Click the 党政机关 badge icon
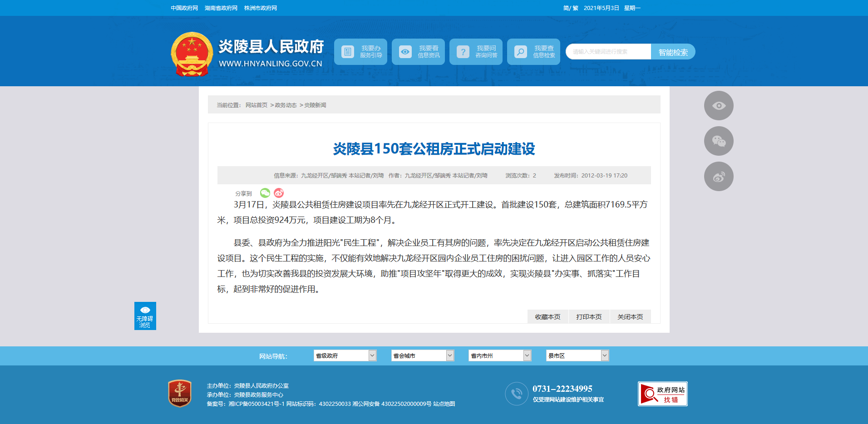The image size is (868, 424). point(180,393)
